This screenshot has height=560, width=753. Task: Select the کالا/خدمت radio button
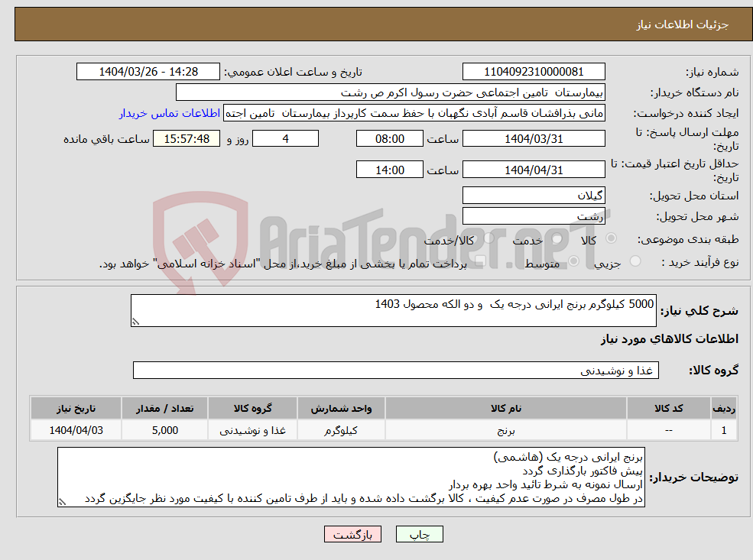coord(488,238)
